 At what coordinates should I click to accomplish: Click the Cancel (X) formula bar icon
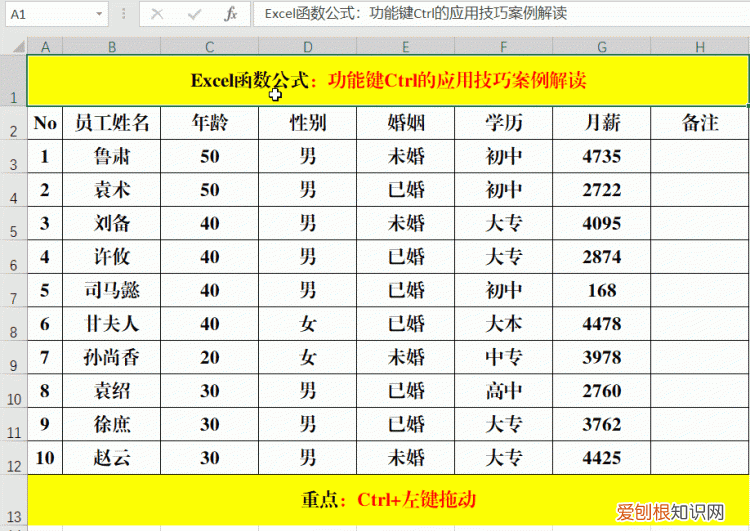[157, 14]
